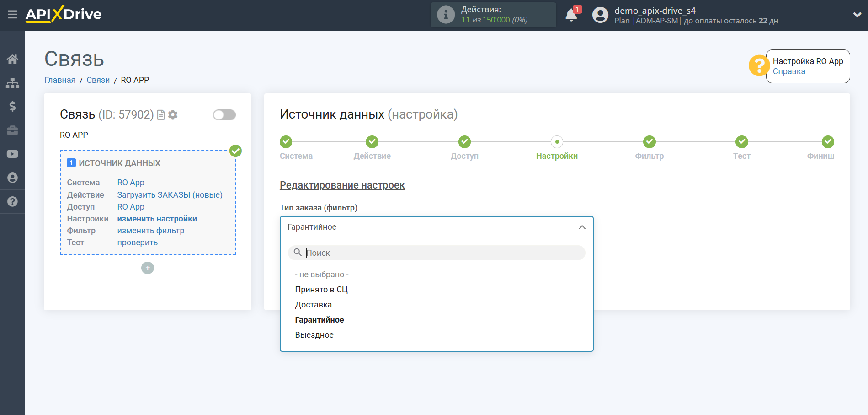Click the connection settings gear icon
Screen dimensions: 868x415
point(173,115)
